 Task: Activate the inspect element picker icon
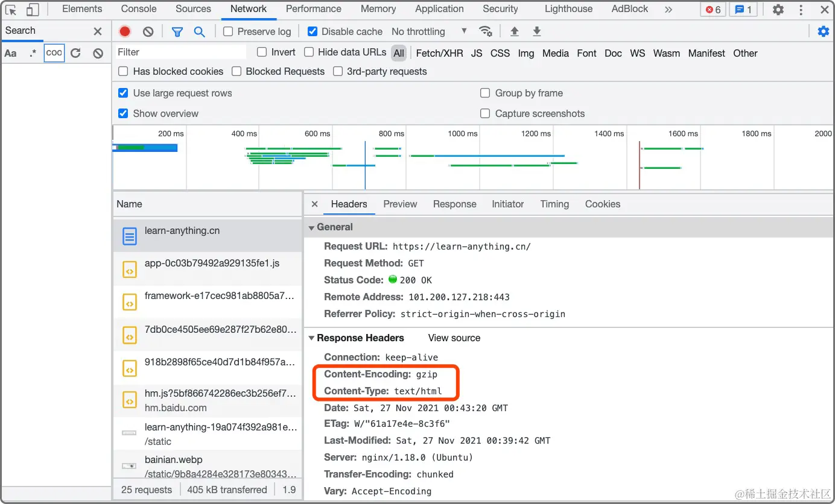(11, 10)
